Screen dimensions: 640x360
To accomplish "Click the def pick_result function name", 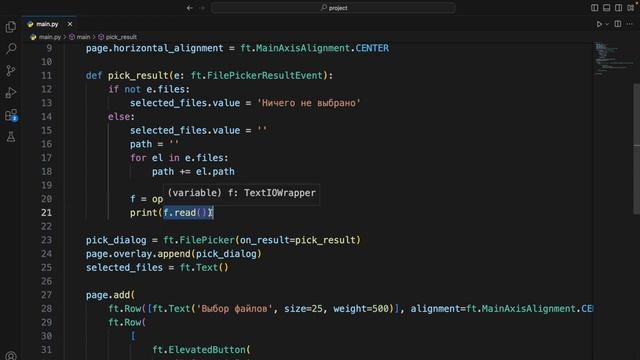I will click(x=138, y=76).
